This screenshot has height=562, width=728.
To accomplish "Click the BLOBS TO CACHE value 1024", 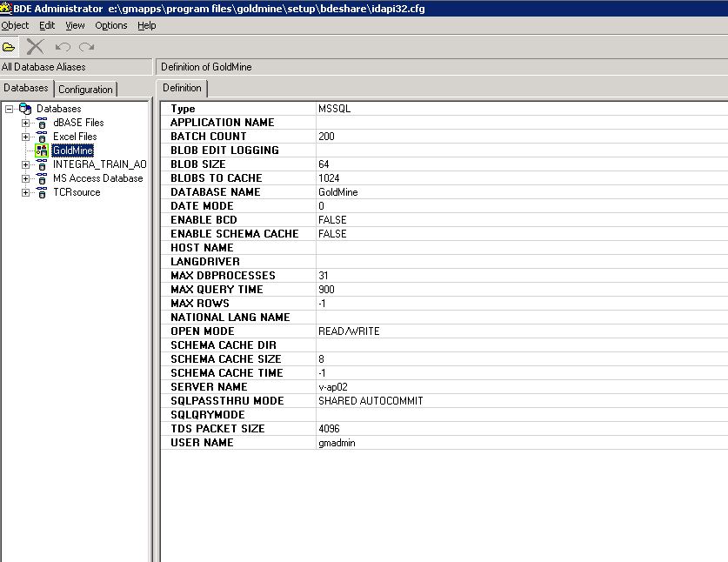I will (x=329, y=177).
